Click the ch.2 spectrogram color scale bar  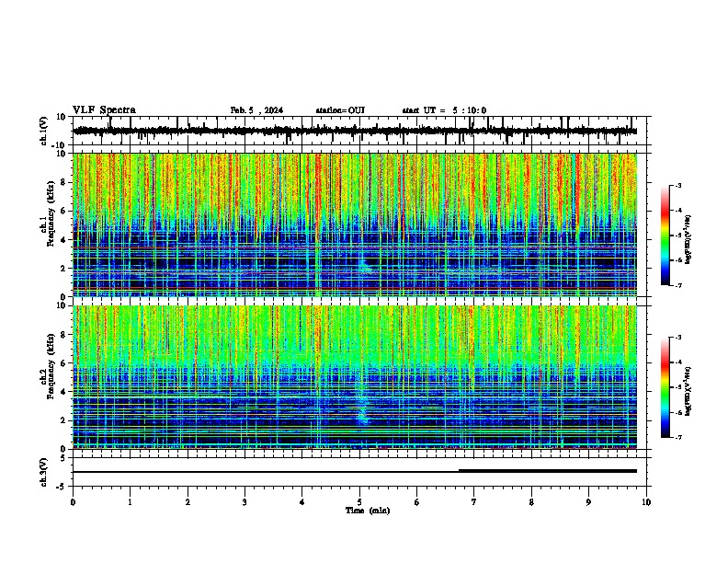(665, 387)
